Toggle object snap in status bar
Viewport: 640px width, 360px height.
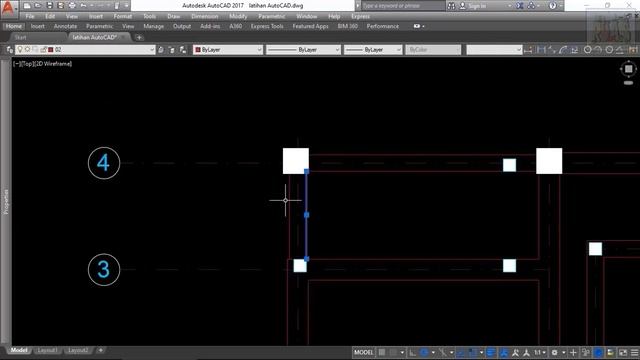472,352
